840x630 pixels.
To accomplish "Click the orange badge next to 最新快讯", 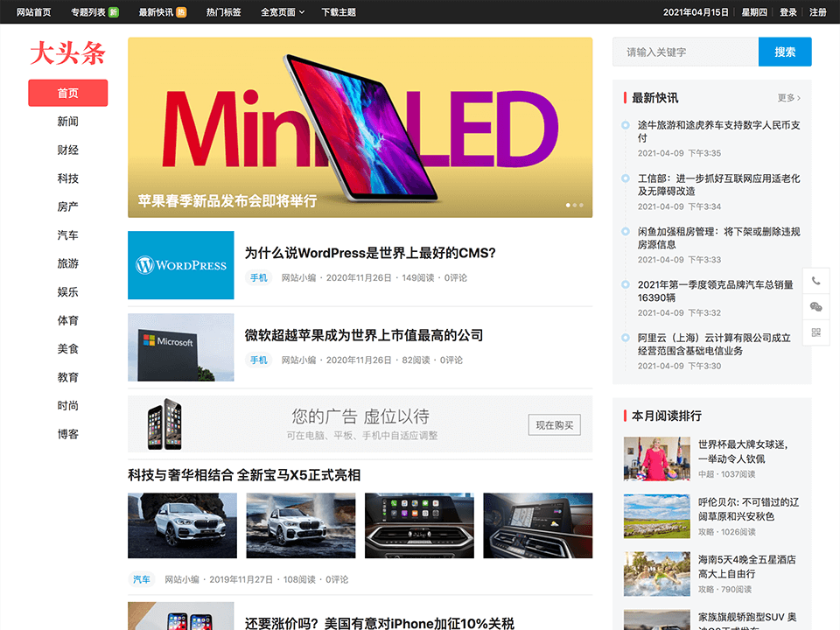I will [x=181, y=12].
